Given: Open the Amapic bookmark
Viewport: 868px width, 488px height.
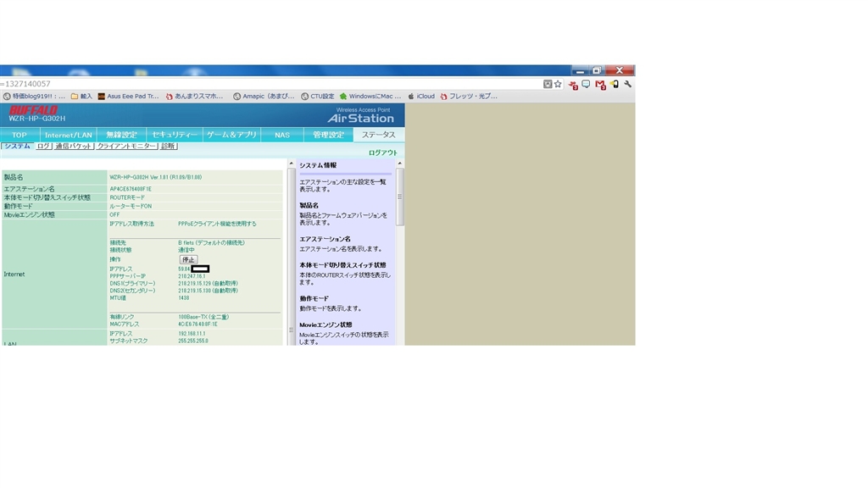Looking at the screenshot, I should point(264,97).
